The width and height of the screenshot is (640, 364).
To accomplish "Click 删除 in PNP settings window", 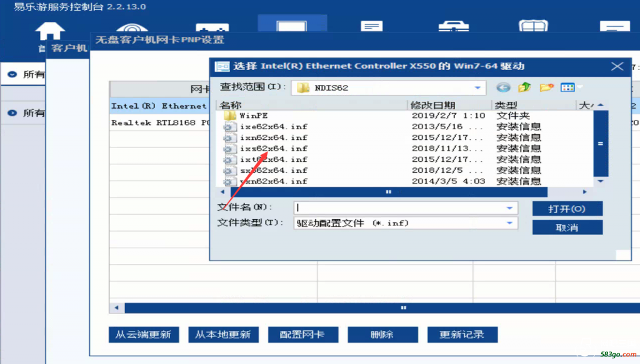I will [x=382, y=335].
